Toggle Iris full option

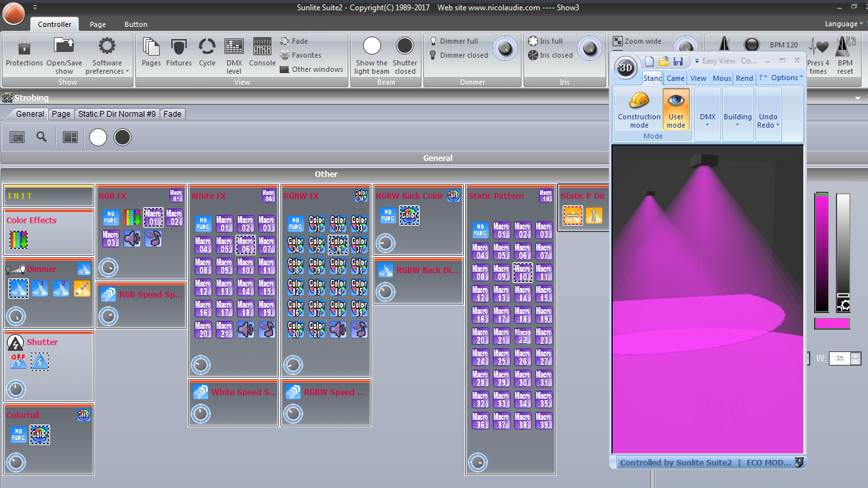[545, 41]
